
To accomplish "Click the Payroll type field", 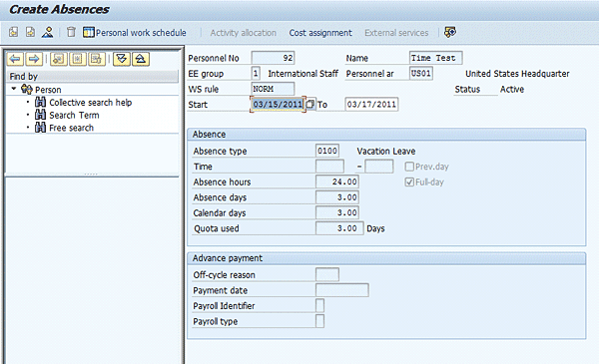I will [320, 321].
